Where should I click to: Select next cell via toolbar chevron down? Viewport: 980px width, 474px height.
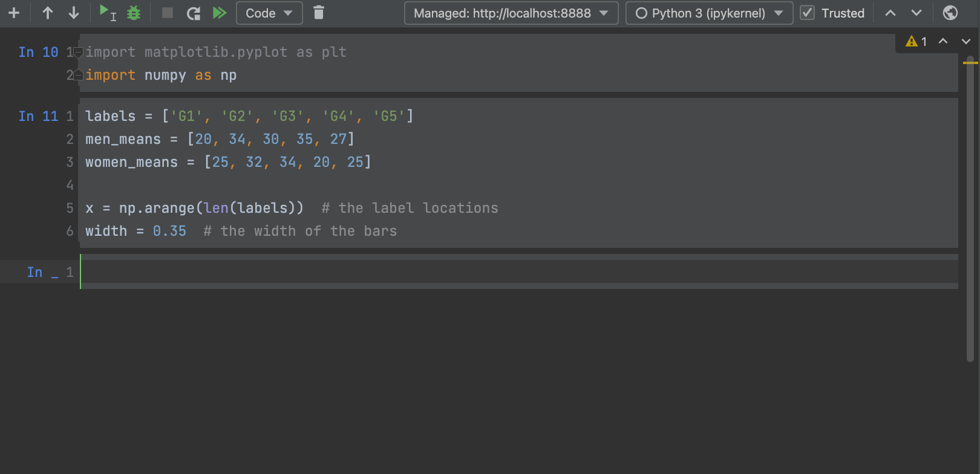pyautogui.click(x=916, y=13)
